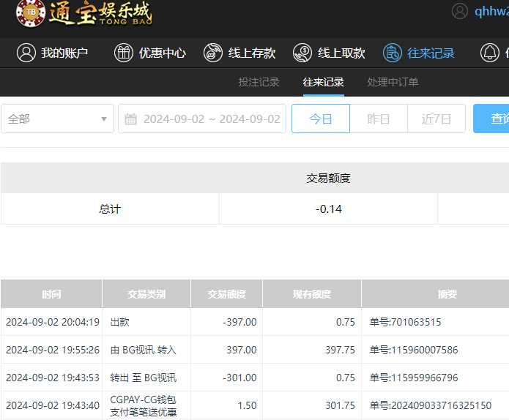
Task: Click the 线上存款 piggy bank icon
Action: click(x=213, y=53)
